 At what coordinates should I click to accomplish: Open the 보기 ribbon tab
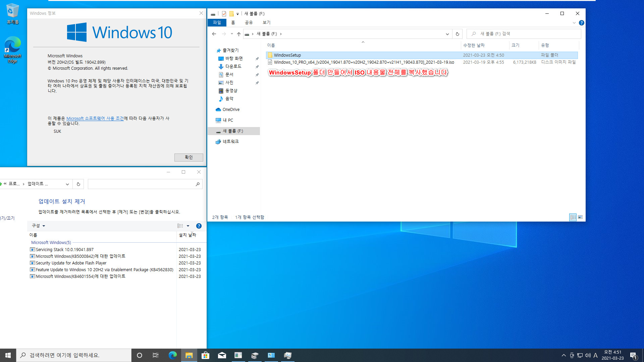[267, 22]
